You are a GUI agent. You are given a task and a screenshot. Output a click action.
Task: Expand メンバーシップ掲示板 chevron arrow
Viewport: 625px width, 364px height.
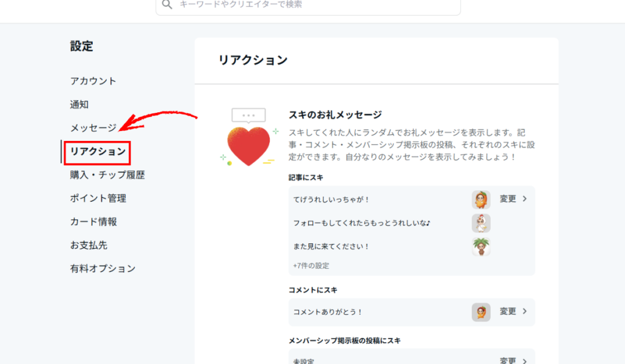click(524, 360)
